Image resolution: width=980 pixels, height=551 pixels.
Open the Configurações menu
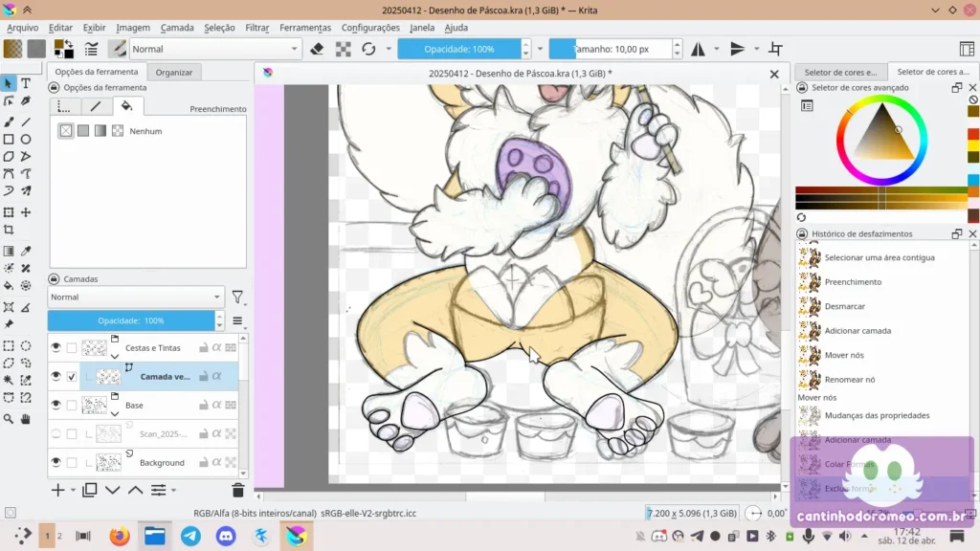point(370,28)
